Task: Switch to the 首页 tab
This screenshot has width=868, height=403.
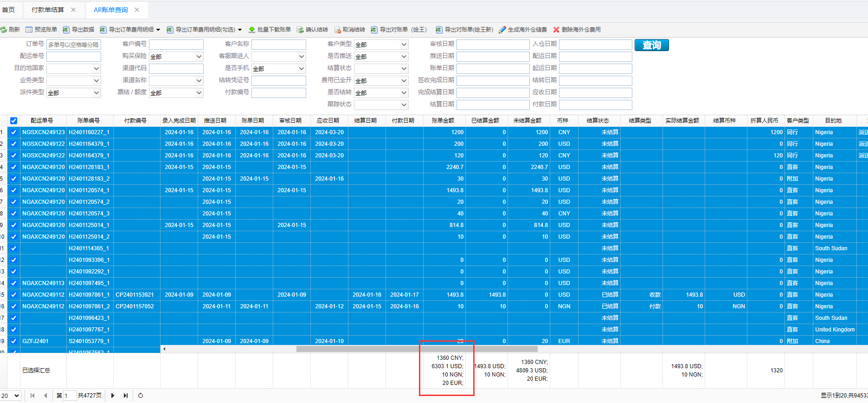Action: pyautogui.click(x=8, y=10)
